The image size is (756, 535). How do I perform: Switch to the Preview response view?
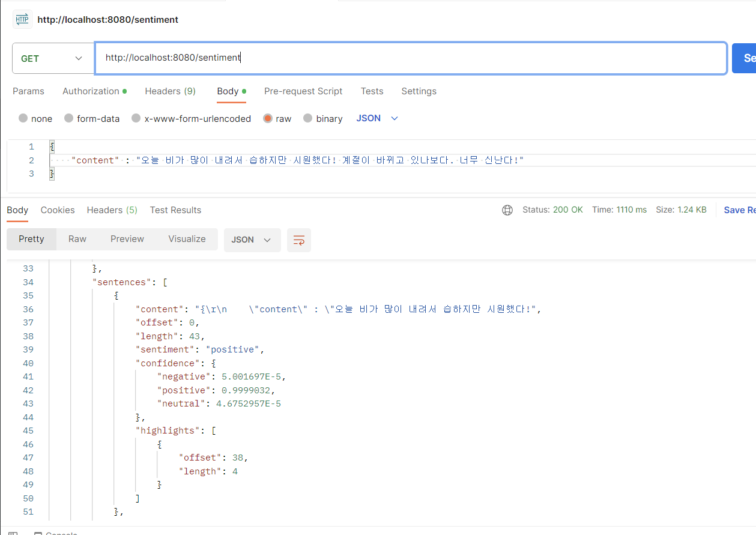coord(127,239)
